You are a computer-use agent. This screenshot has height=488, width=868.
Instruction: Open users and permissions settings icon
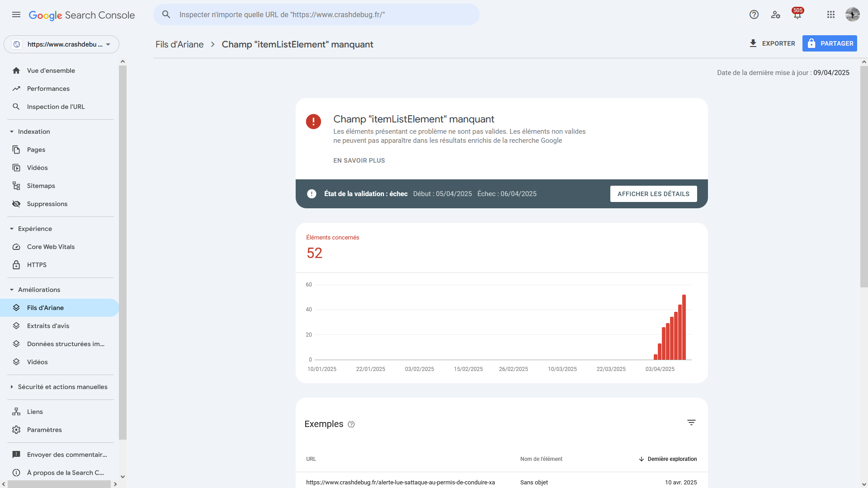776,14
